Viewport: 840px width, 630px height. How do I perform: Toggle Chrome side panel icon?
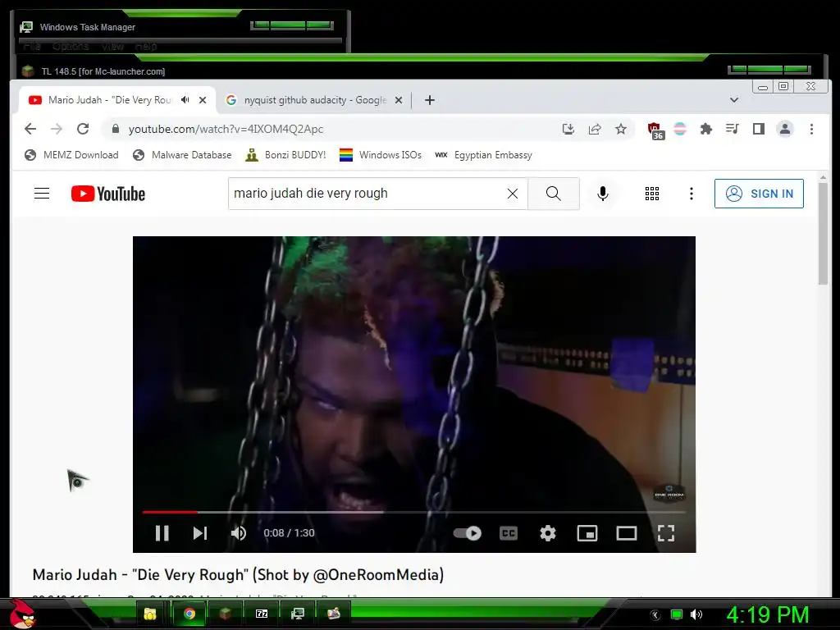pyautogui.click(x=759, y=129)
